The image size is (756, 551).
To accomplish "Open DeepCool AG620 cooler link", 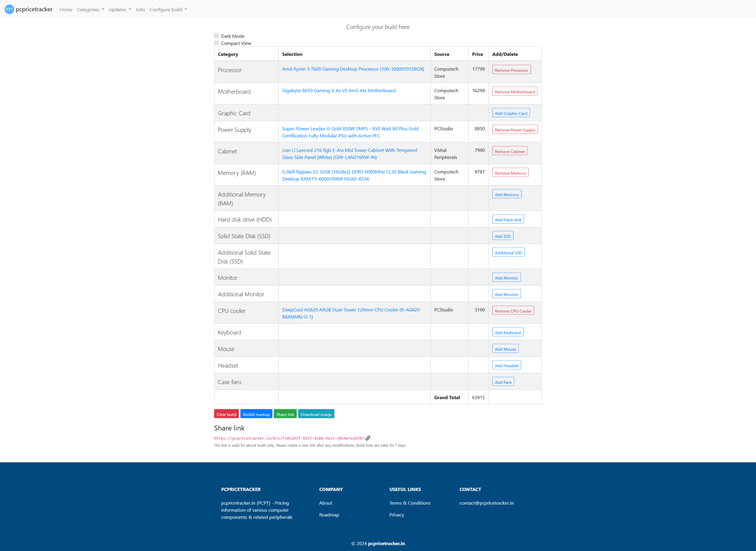I will coord(352,313).
